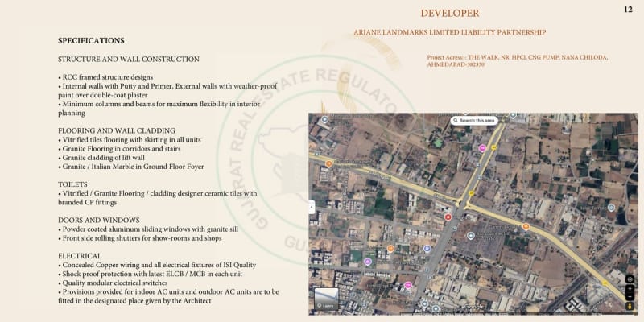This screenshot has width=644, height=322.
Task: Click the map's show-your-location button
Action: 630,279
